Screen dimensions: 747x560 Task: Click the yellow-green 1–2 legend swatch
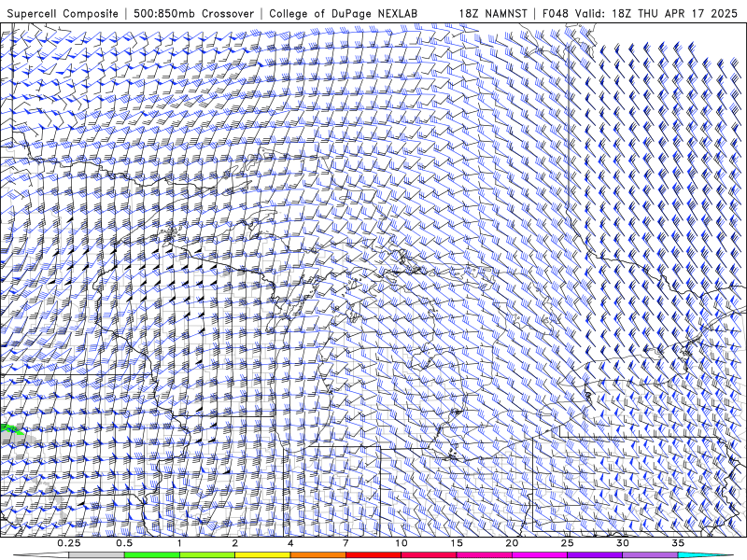click(206, 555)
